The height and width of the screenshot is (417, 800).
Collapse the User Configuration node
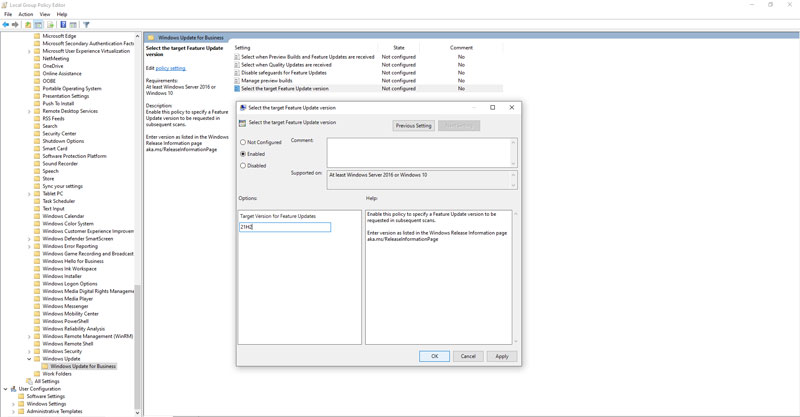(6, 389)
